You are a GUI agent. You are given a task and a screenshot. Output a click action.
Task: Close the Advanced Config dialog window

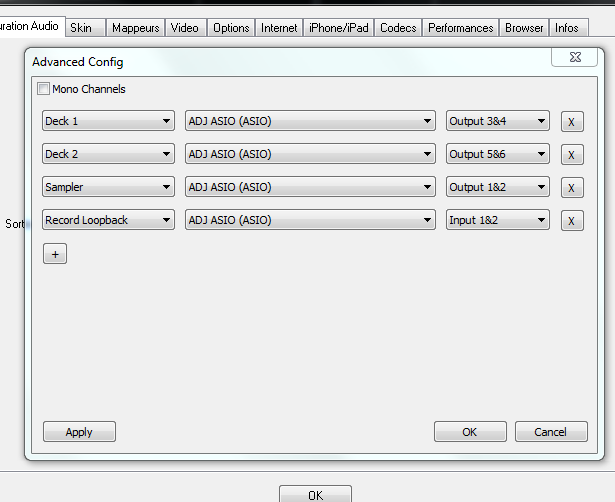[x=574, y=58]
